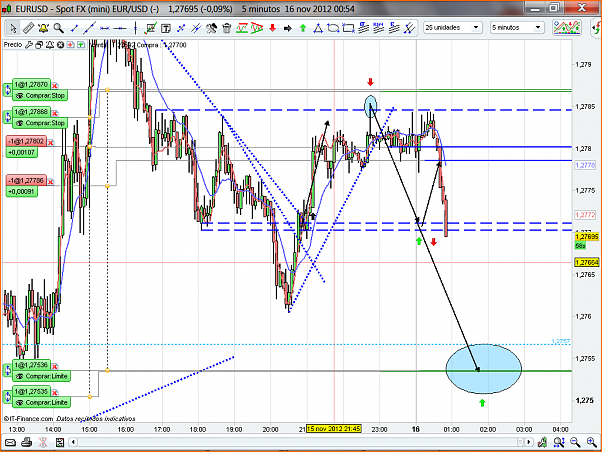This screenshot has width=602, height=452.
Task: Click the cascade windows icon beside Precio
Action: (x=39, y=45)
